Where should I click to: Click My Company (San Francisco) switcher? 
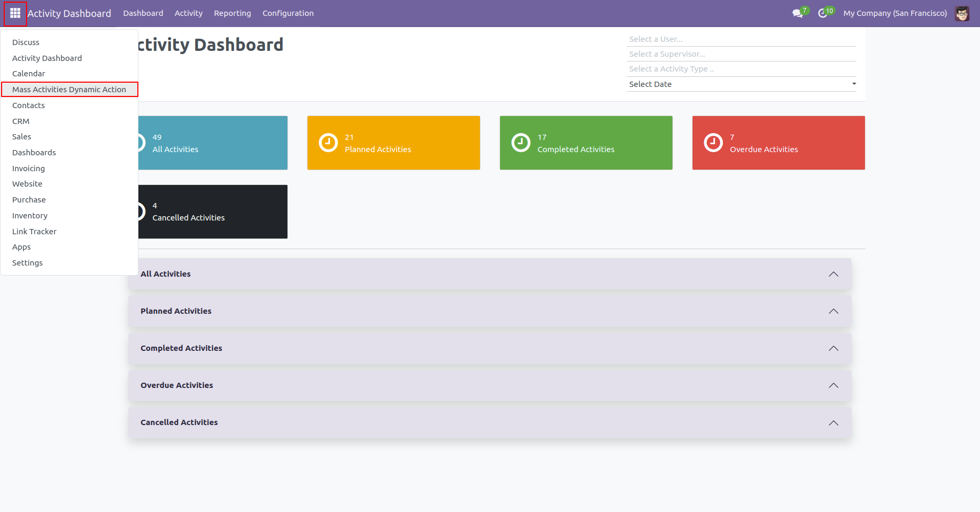click(895, 13)
